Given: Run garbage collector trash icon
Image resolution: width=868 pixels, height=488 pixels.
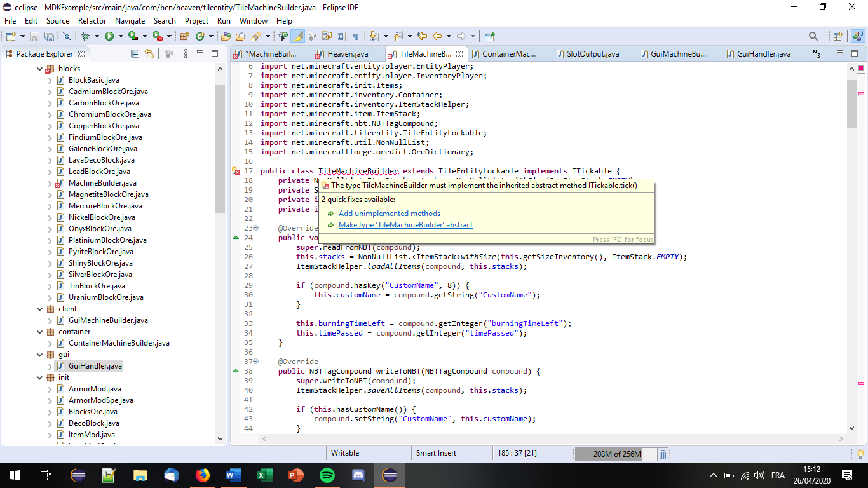Looking at the screenshot, I should tap(663, 454).
